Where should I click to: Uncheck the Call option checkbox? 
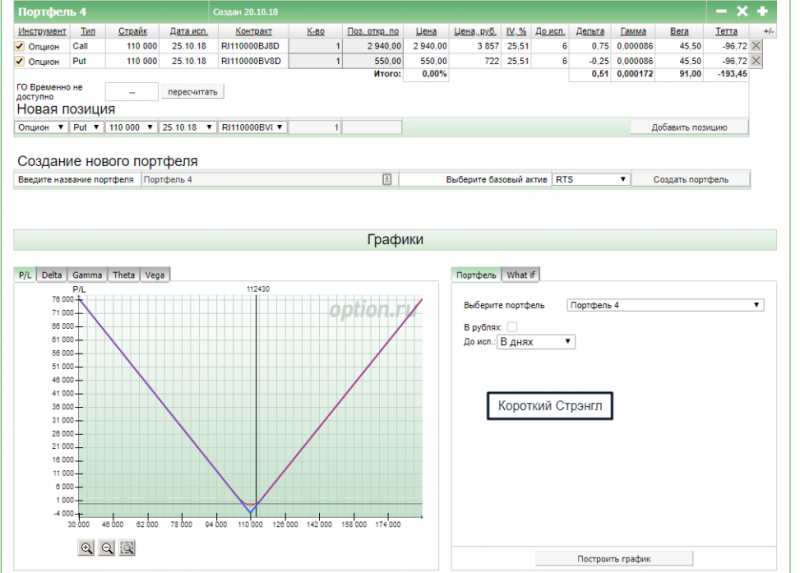pos(19,46)
